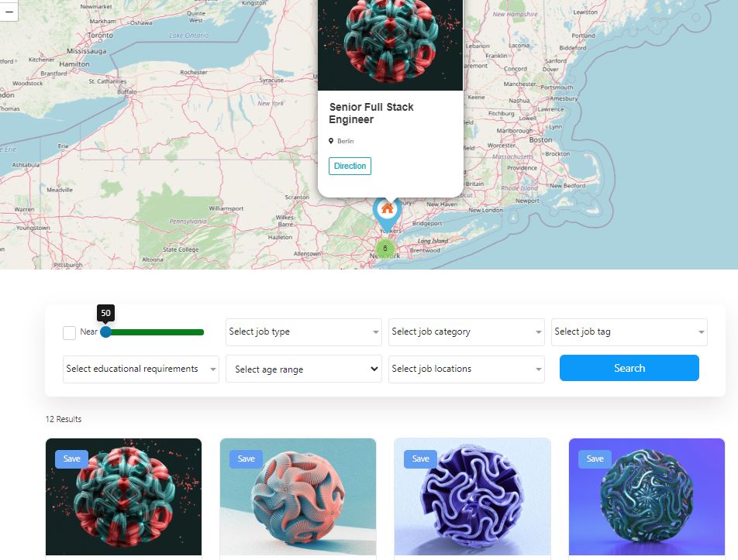Open the Select job category dropdown

pos(467,332)
